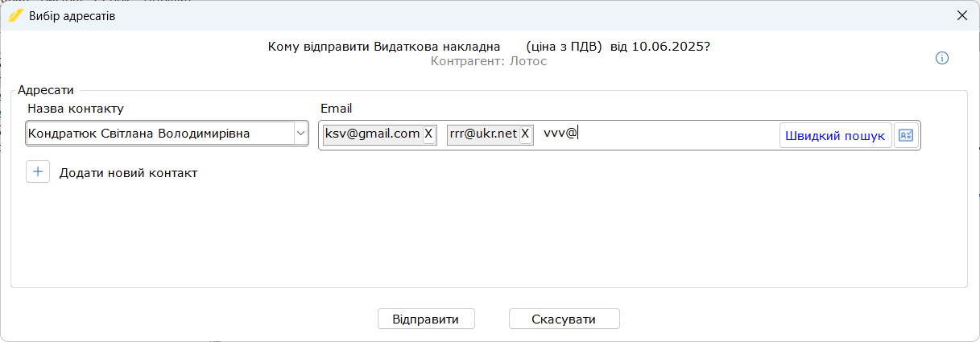
Task: Focus the email input after vvv@ text
Action: click(676, 134)
